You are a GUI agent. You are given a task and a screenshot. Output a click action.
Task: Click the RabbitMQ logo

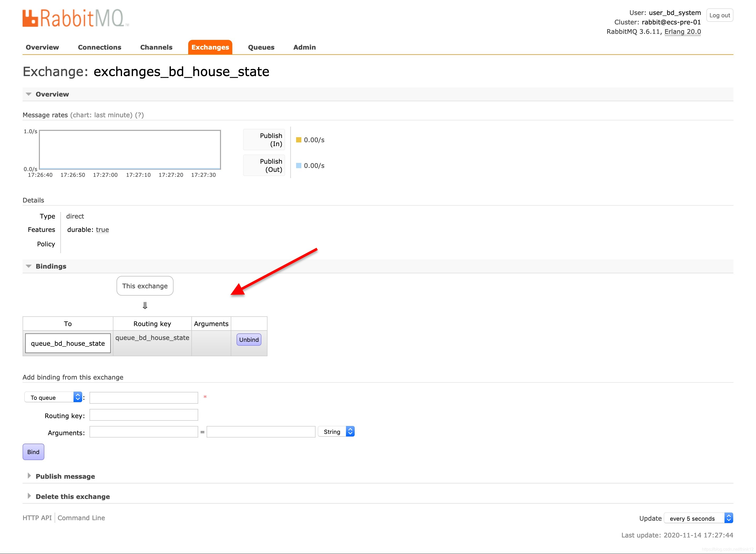click(x=76, y=18)
